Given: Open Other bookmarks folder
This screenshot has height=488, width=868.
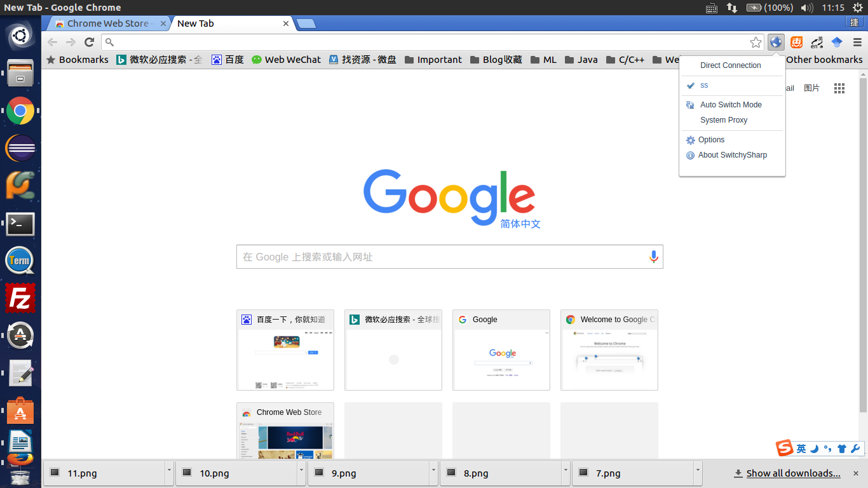Looking at the screenshot, I should click(x=824, y=60).
